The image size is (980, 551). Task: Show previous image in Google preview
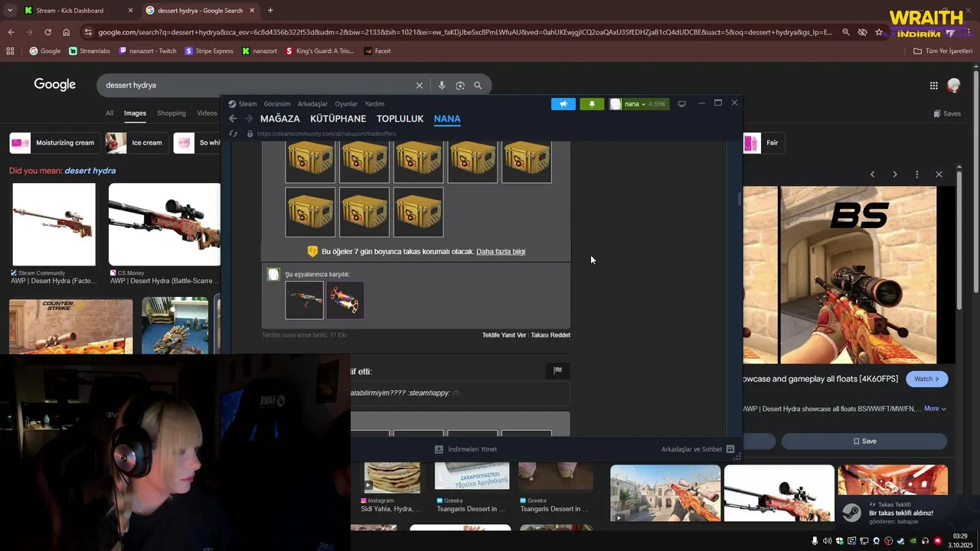click(872, 174)
